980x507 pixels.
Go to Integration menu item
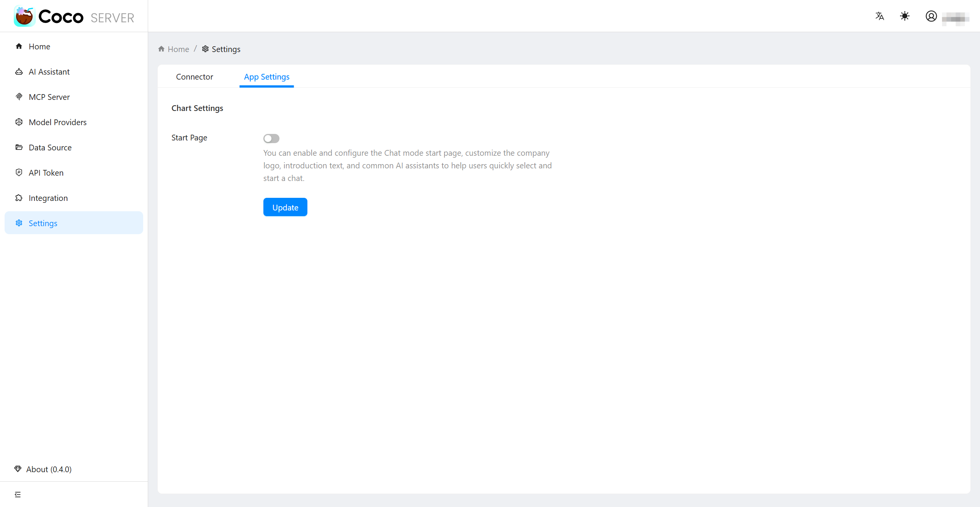pos(74,198)
